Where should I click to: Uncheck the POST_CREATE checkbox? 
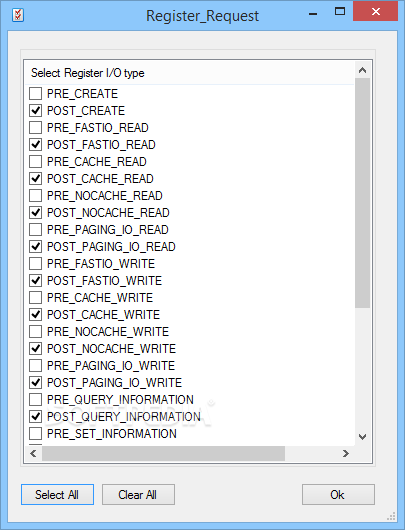[35, 111]
